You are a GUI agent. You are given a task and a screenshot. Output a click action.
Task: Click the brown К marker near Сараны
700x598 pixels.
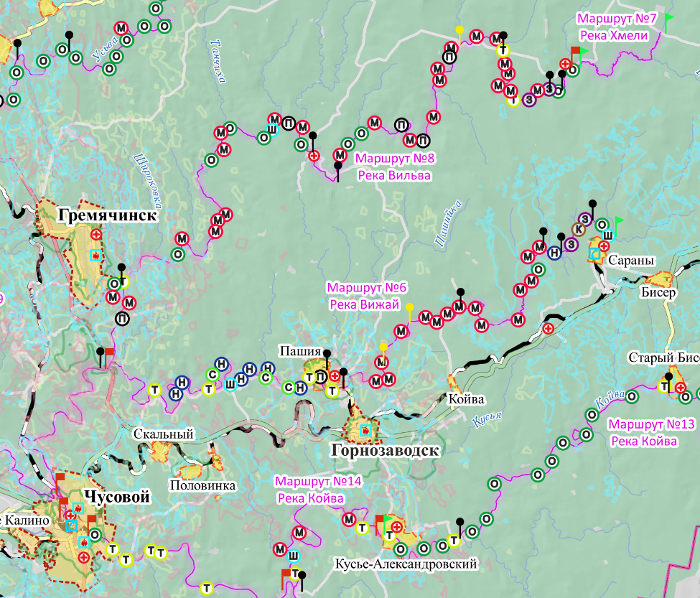578,229
